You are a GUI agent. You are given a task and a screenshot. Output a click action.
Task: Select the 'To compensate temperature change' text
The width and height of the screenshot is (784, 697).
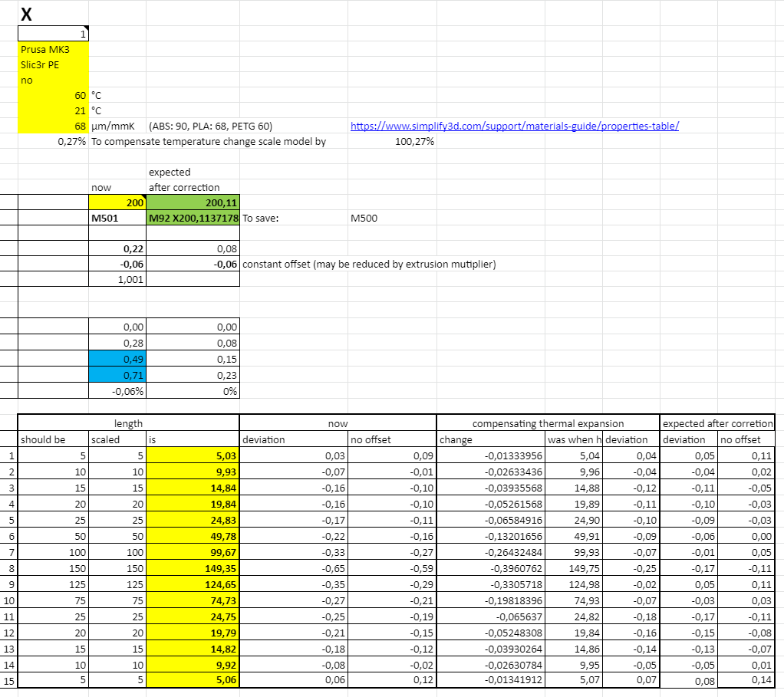click(209, 141)
